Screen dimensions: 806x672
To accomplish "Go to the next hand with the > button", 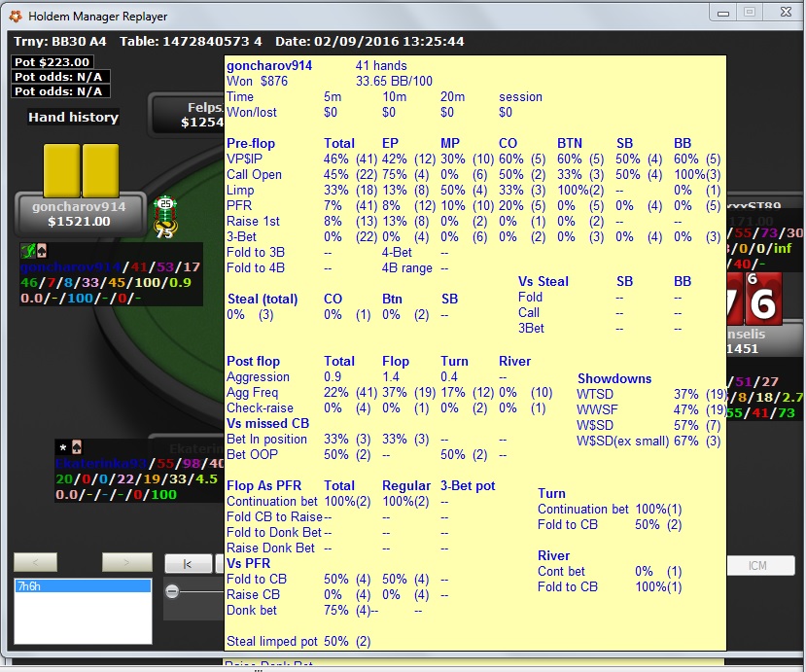I will pos(127,562).
